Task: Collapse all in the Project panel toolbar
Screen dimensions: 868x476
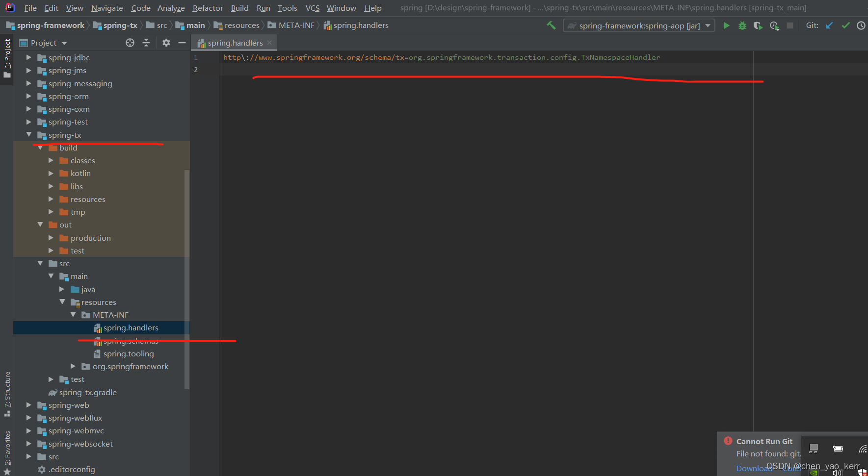Action: (x=146, y=43)
